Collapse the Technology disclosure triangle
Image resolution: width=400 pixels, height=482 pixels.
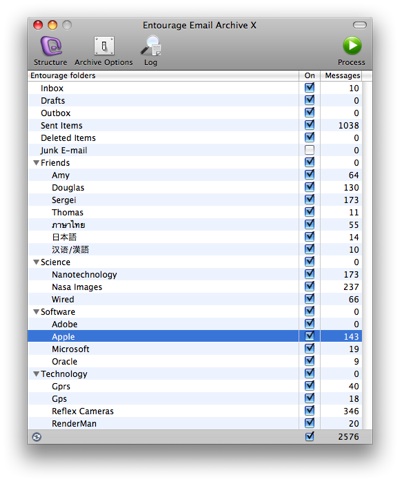point(36,374)
